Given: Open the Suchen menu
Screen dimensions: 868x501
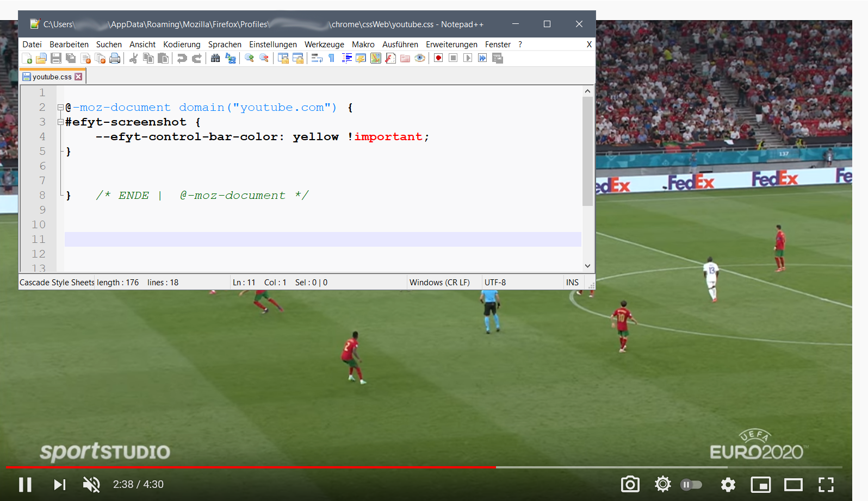Looking at the screenshot, I should pyautogui.click(x=109, y=45).
